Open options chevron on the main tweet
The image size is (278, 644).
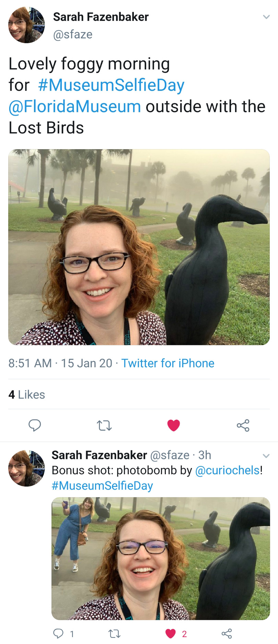266,17
